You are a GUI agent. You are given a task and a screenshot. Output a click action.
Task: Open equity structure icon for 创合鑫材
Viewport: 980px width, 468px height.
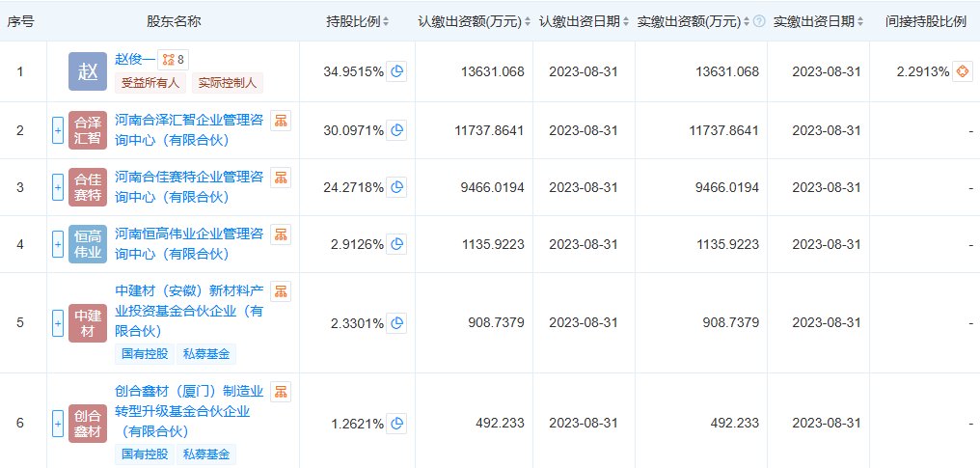tap(281, 391)
